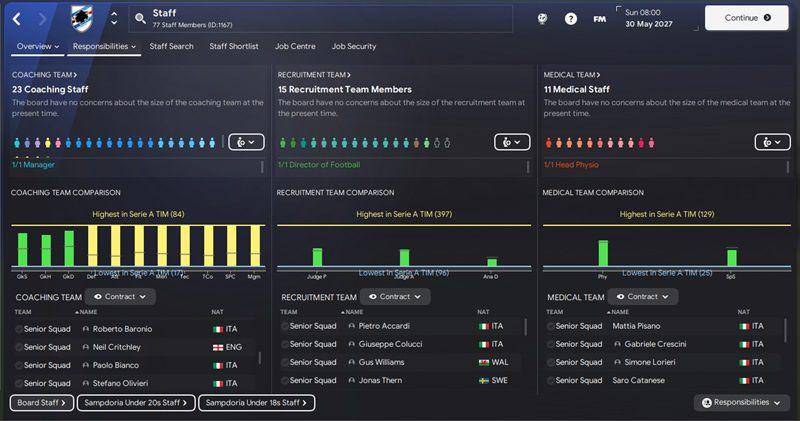The image size is (800, 421).
Task: Open Recruitment Team Contract view dropdown
Action: coord(395,296)
